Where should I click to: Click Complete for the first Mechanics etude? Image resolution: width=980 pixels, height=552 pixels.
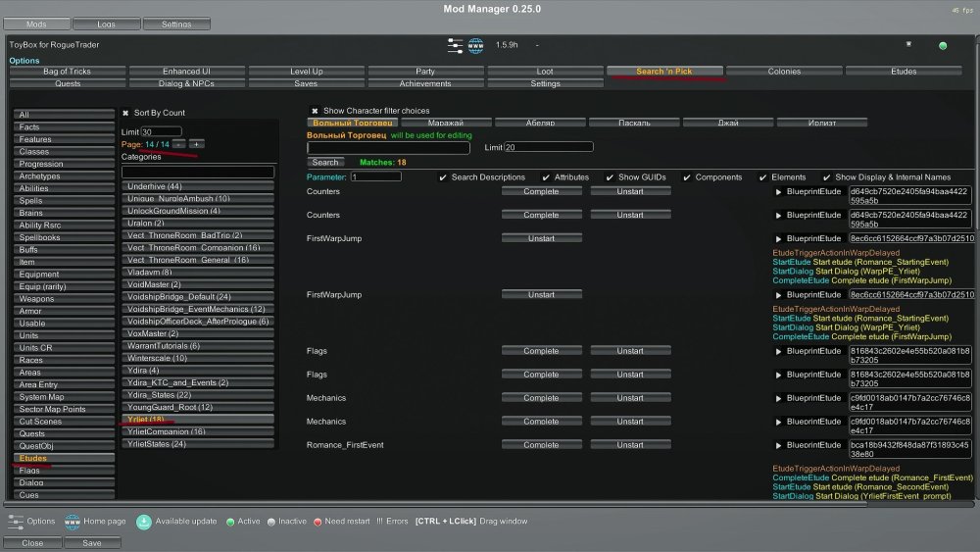pyautogui.click(x=541, y=398)
